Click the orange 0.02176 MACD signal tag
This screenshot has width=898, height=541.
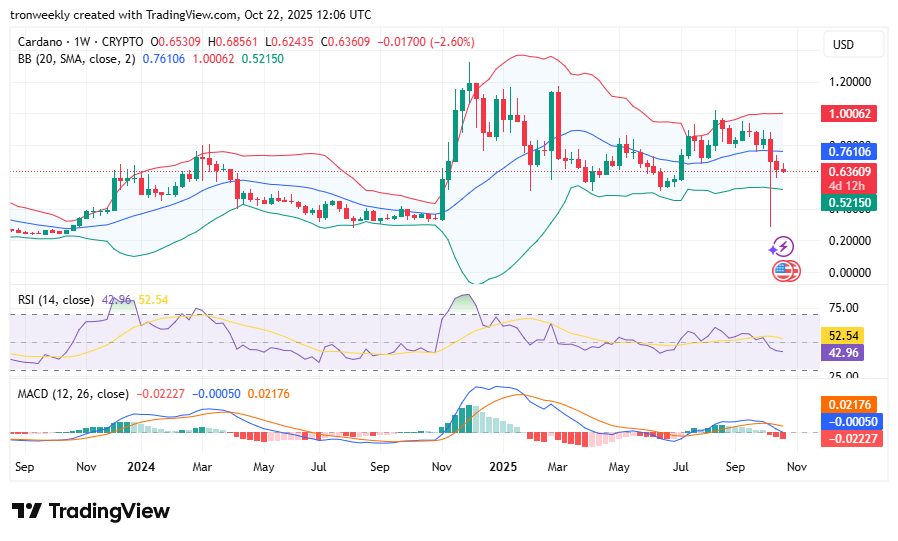(849, 403)
